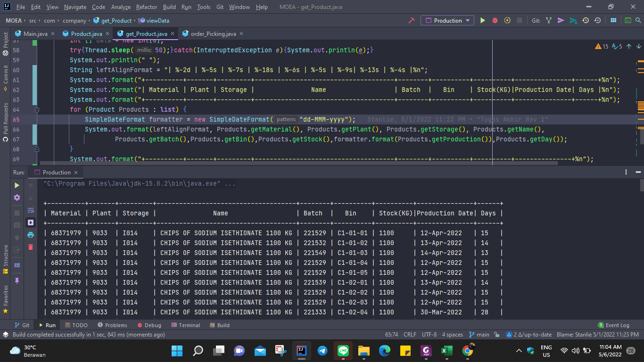644x362 pixels.
Task: Start debugging with the bug icon
Action: pyautogui.click(x=495, y=20)
